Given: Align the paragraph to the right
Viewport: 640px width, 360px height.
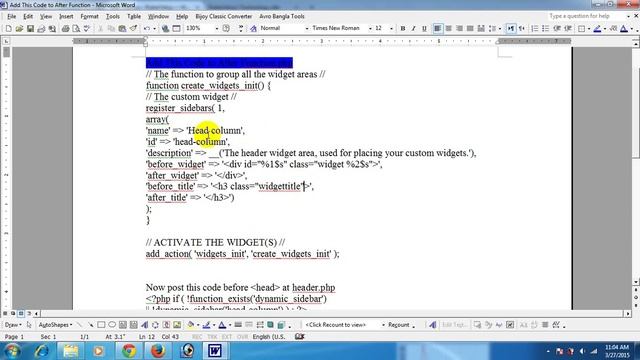Looking at the screenshot, I should (460, 29).
